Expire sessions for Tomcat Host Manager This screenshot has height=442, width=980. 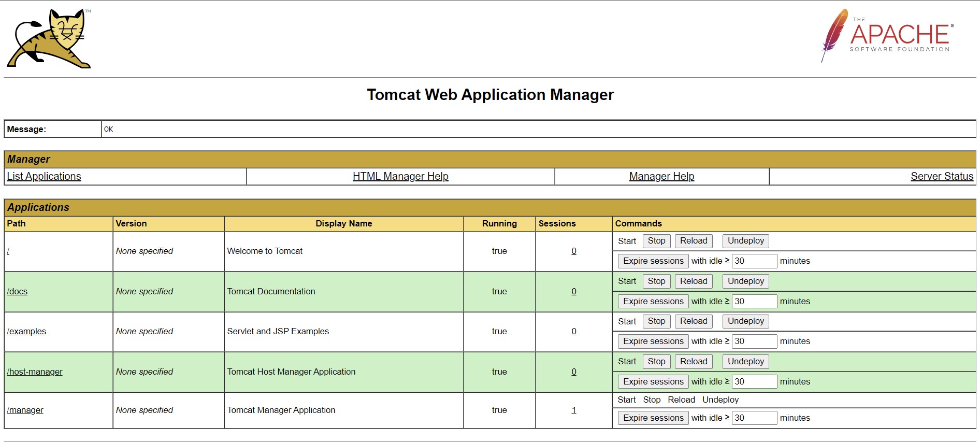point(653,381)
